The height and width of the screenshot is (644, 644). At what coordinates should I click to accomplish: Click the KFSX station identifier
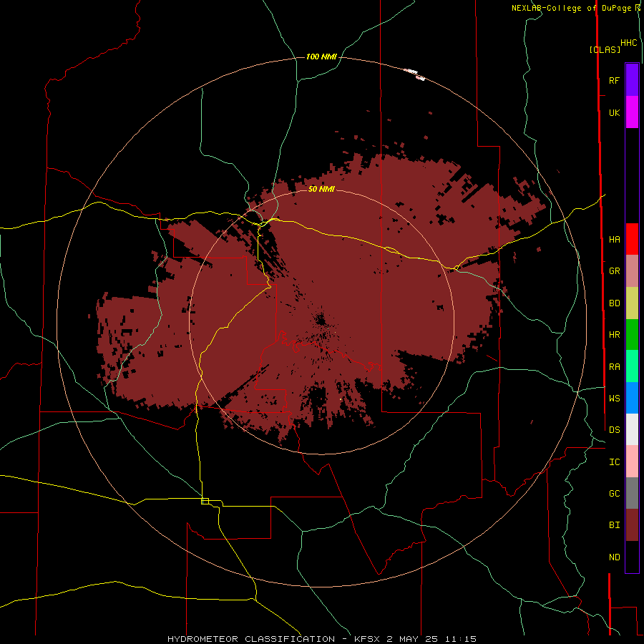pyautogui.click(x=367, y=639)
